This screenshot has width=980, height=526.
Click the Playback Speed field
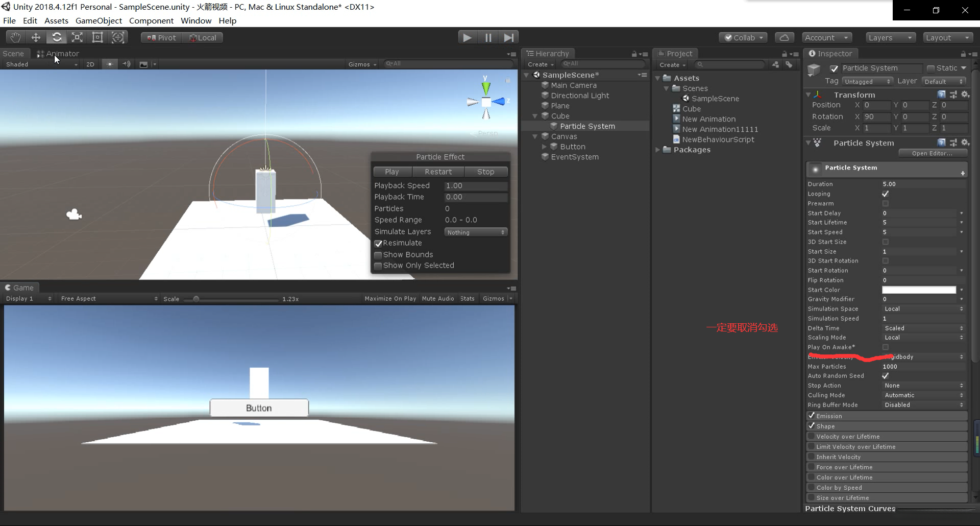[x=476, y=186]
